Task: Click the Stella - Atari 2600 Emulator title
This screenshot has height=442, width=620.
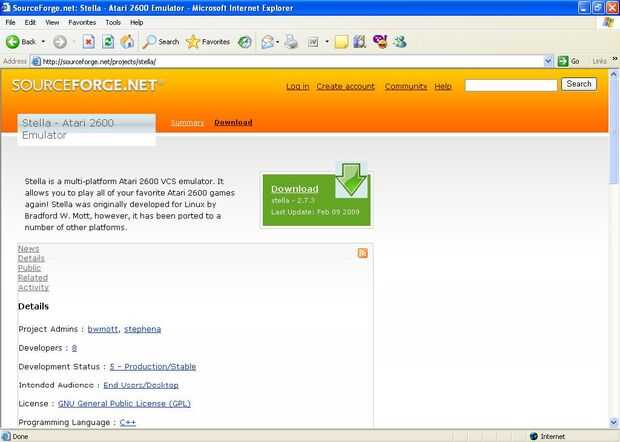Action: [x=68, y=129]
